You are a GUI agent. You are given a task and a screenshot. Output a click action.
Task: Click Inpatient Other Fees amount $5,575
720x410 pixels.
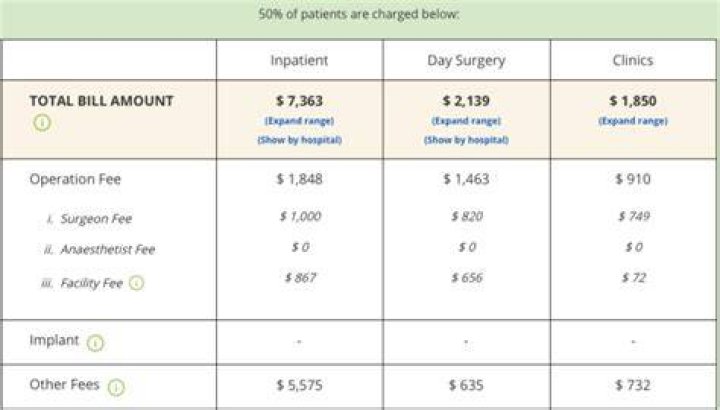299,385
